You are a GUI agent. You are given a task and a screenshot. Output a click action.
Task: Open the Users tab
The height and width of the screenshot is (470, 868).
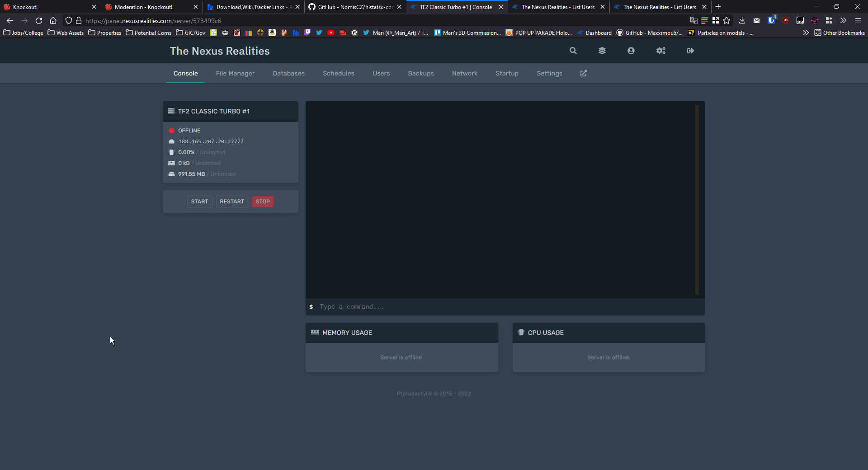click(x=381, y=73)
